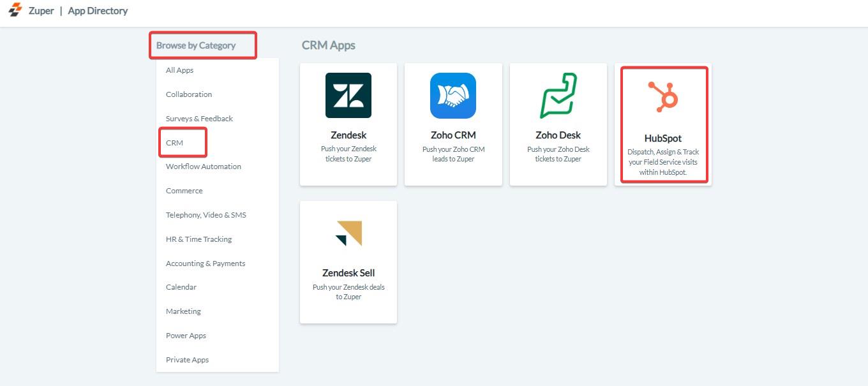Click the Zuper logo icon
868x386 pixels.
pyautogui.click(x=15, y=10)
